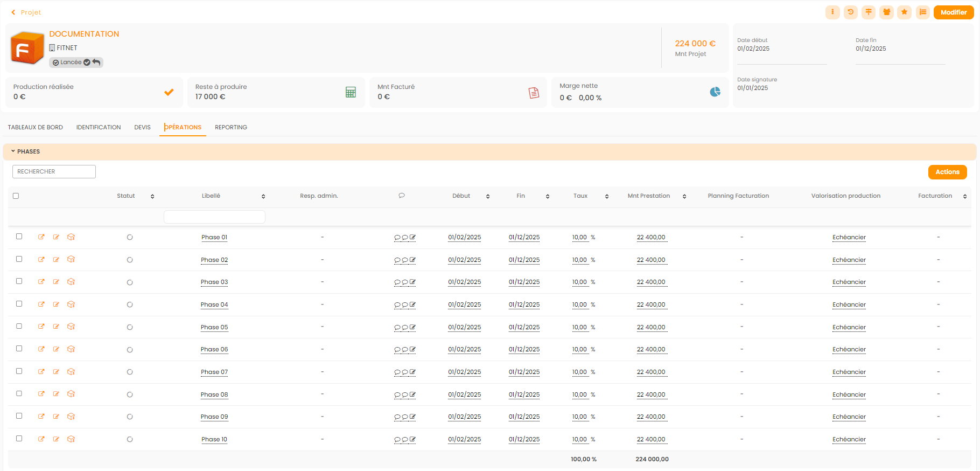Click the list view icon beside Modifier
The width and height of the screenshot is (980, 471).
(x=923, y=12)
